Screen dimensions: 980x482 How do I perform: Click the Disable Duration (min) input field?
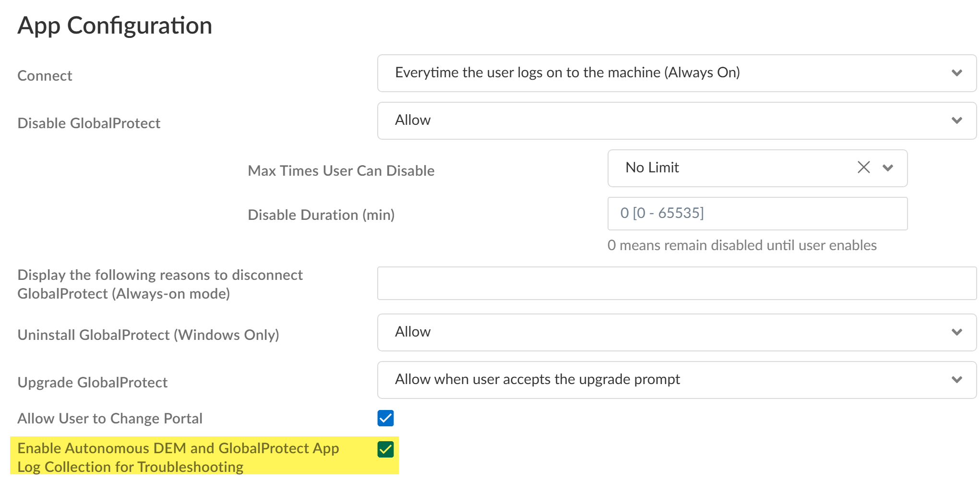click(757, 213)
